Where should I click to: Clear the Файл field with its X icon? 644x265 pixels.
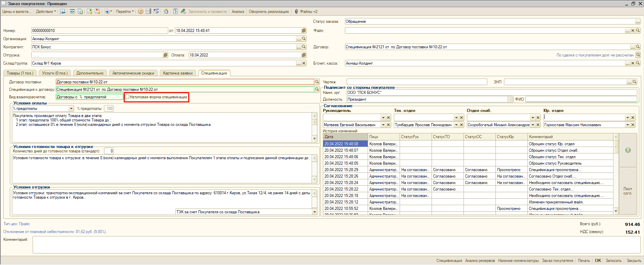tap(633, 31)
